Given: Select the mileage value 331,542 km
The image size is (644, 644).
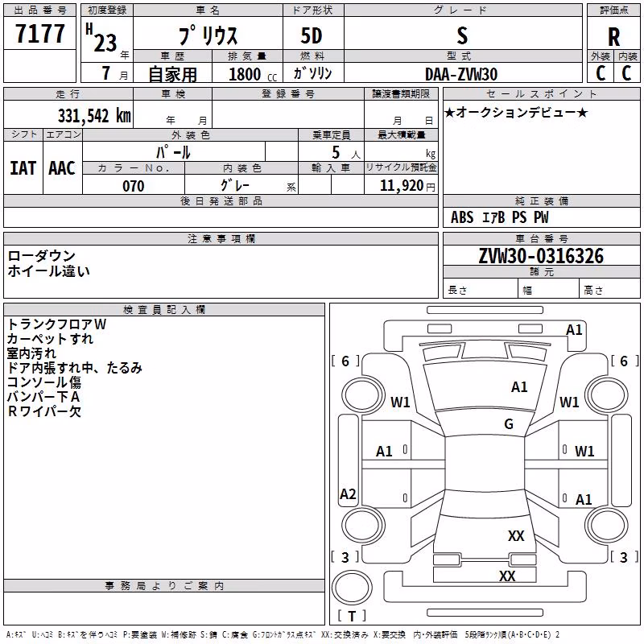Looking at the screenshot, I should 94,116.
